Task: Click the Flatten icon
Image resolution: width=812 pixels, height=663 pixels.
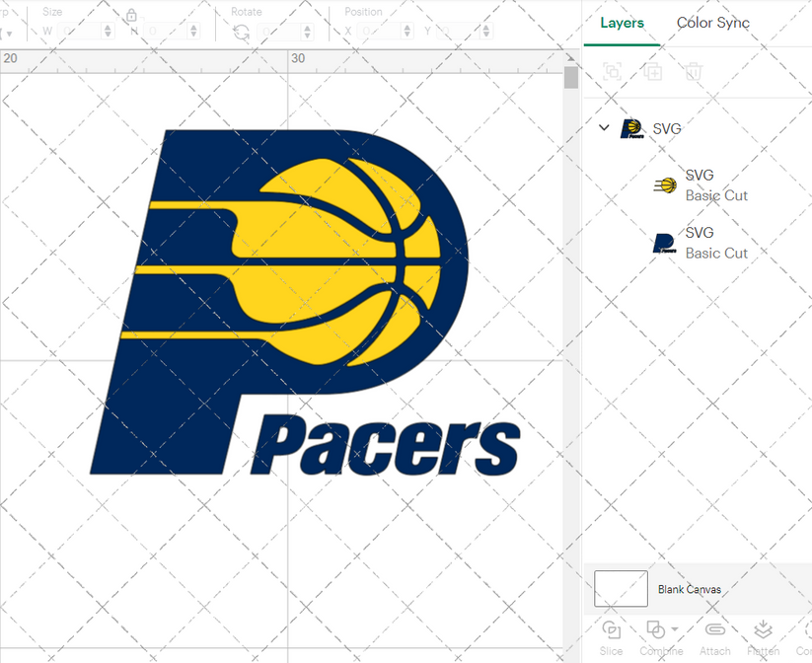Action: point(763,628)
